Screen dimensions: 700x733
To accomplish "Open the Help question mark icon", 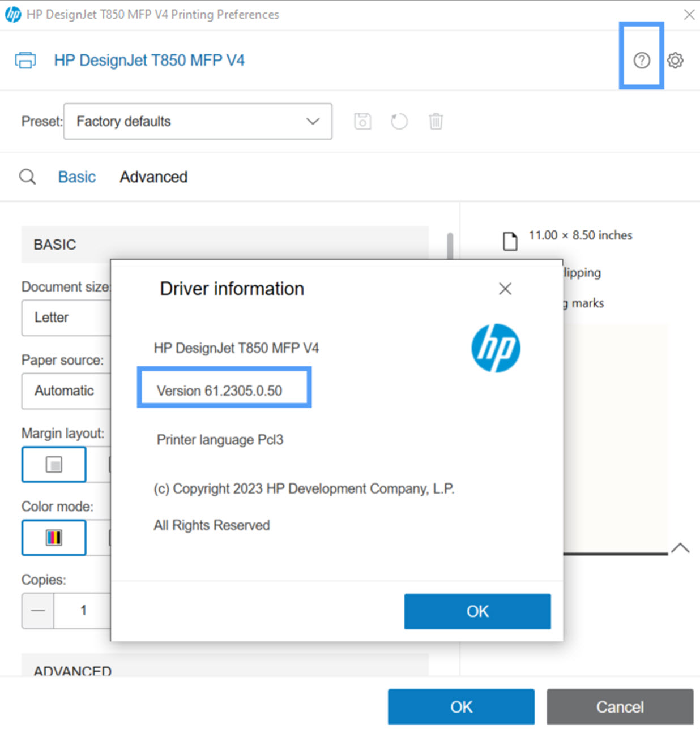I will click(x=641, y=60).
